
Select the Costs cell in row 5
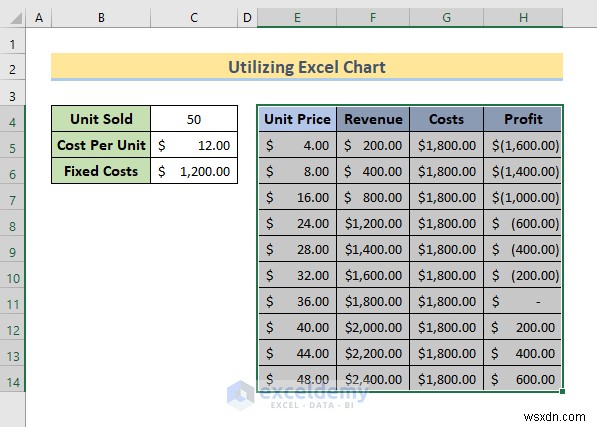(x=446, y=145)
